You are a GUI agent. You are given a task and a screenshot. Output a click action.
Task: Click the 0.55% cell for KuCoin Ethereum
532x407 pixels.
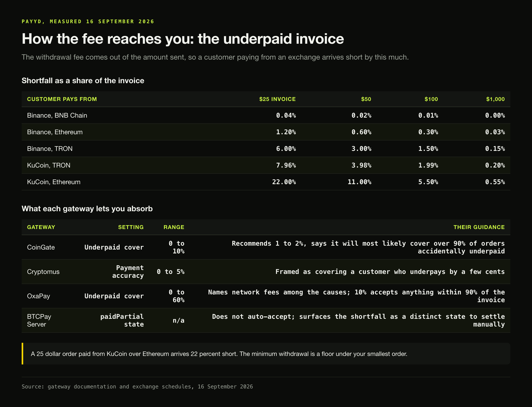(x=495, y=182)
